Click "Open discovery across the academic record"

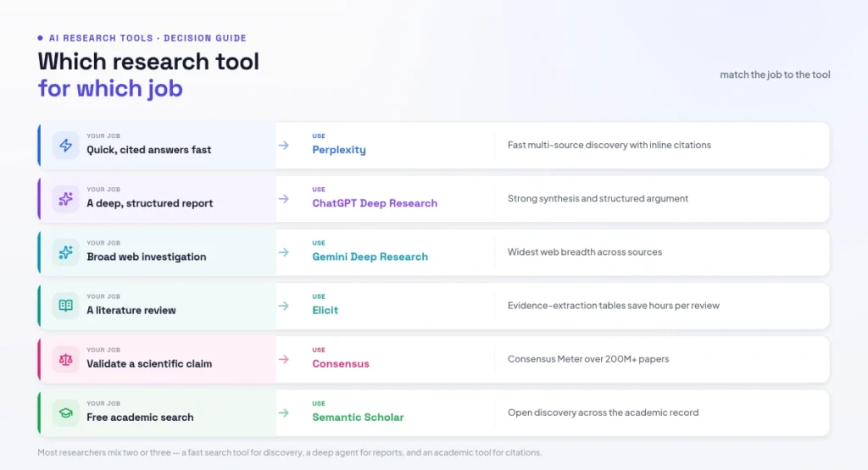(x=603, y=412)
